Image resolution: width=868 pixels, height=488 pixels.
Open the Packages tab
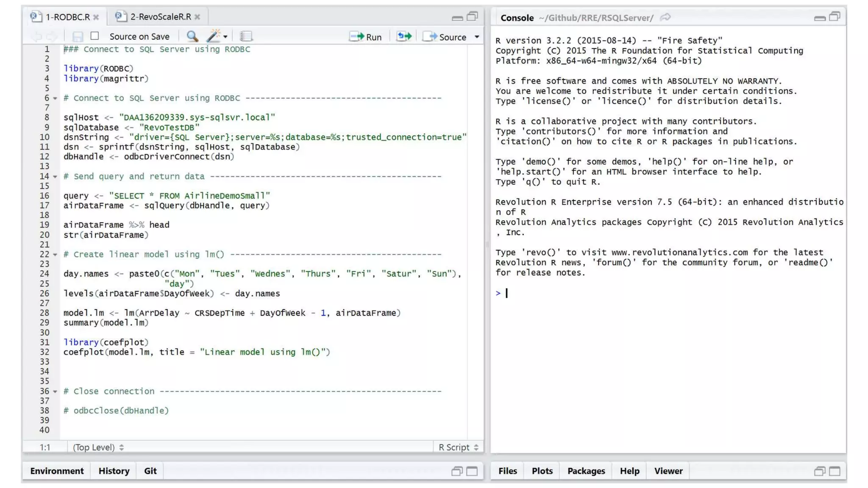click(x=586, y=471)
